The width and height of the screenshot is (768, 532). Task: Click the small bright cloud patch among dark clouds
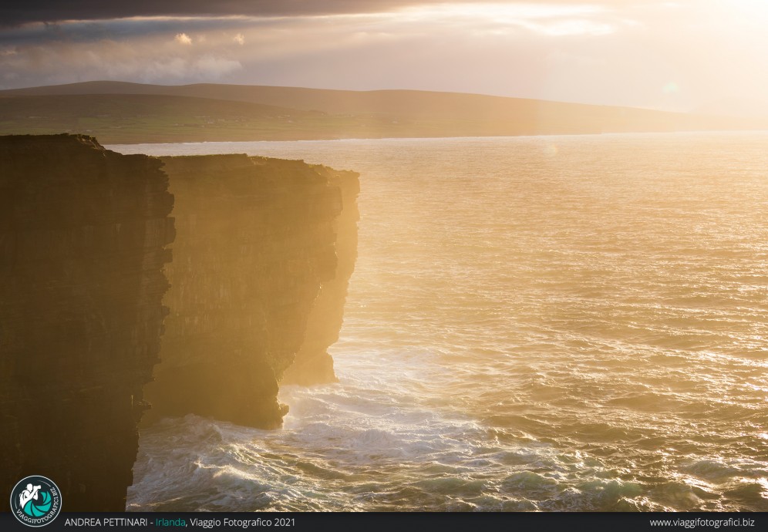point(184,39)
